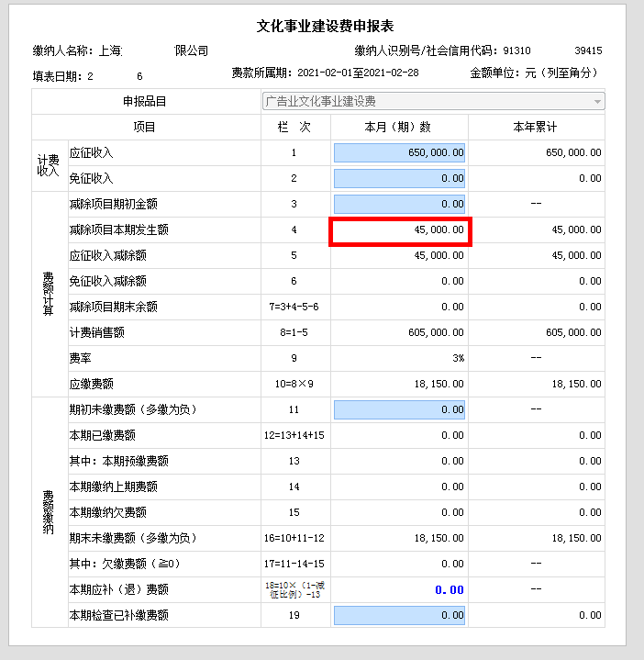Click the 申报品目 label cell
The image size is (644, 660).
(x=145, y=102)
